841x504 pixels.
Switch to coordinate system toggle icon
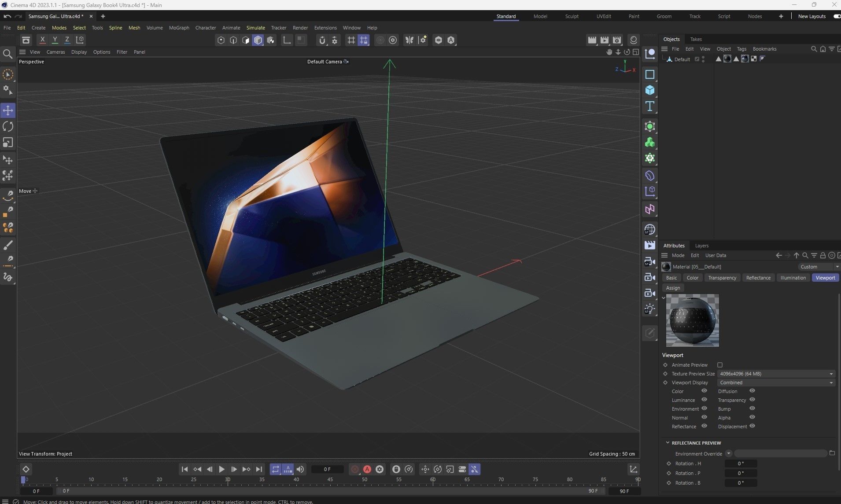(x=80, y=40)
